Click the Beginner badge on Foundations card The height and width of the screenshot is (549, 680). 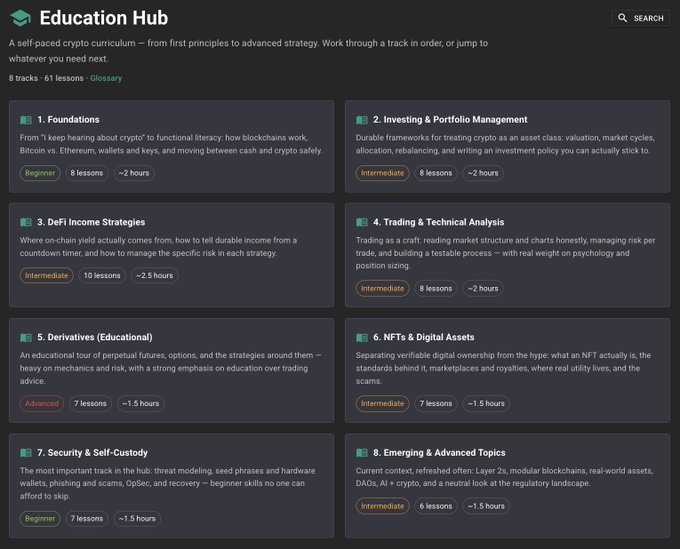(x=40, y=173)
